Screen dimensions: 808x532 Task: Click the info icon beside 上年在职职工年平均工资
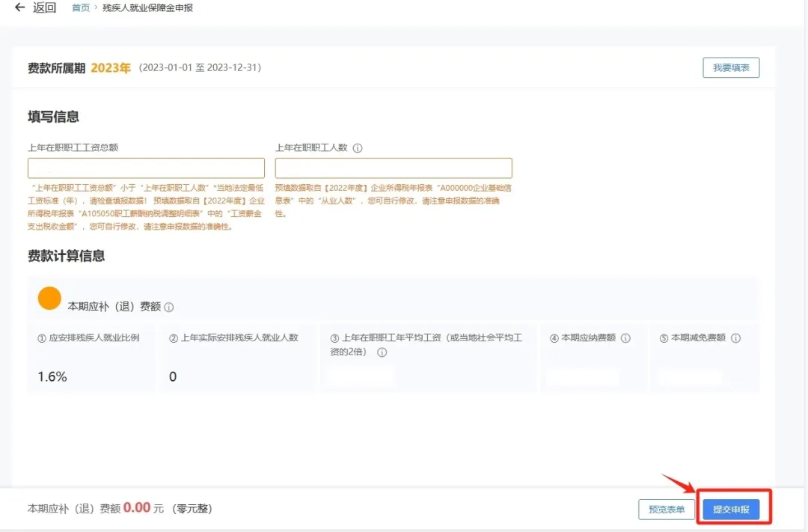pyautogui.click(x=383, y=352)
